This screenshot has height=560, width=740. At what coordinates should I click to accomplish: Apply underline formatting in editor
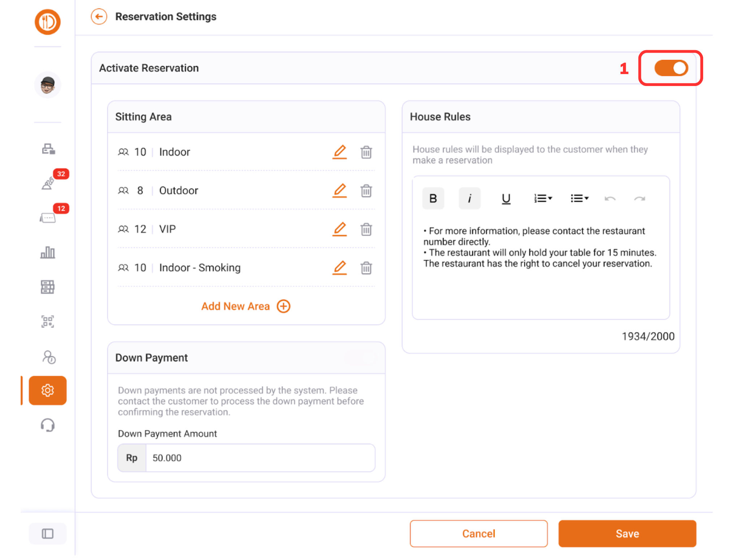[x=506, y=198]
